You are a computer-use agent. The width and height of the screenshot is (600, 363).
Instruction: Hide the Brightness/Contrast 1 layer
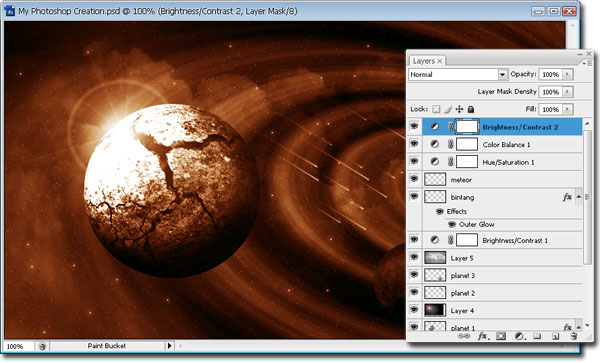point(414,239)
